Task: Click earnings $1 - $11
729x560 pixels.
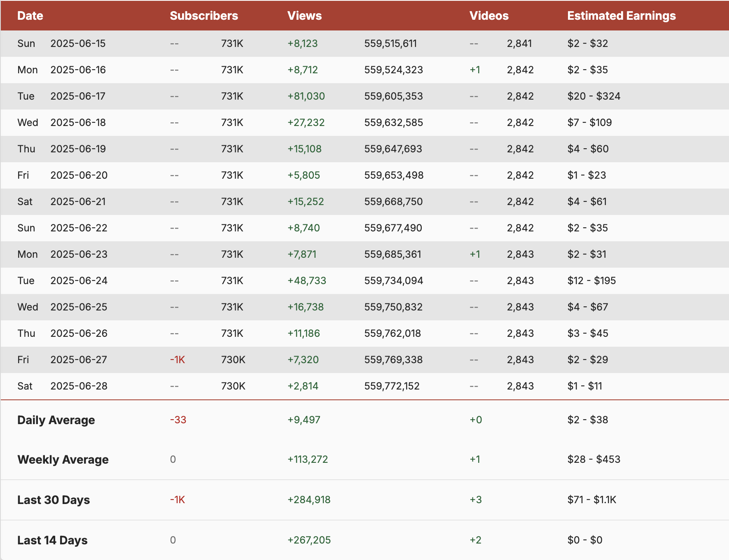Action: 584,386
